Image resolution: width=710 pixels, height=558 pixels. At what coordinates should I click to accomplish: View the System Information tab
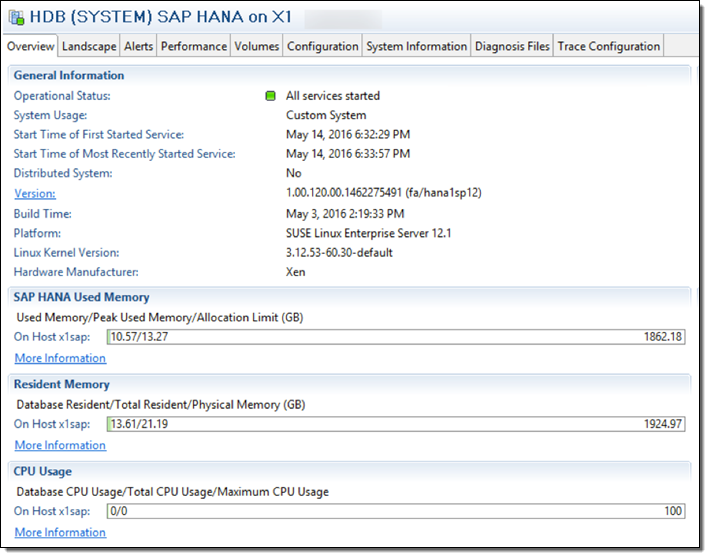tap(416, 46)
